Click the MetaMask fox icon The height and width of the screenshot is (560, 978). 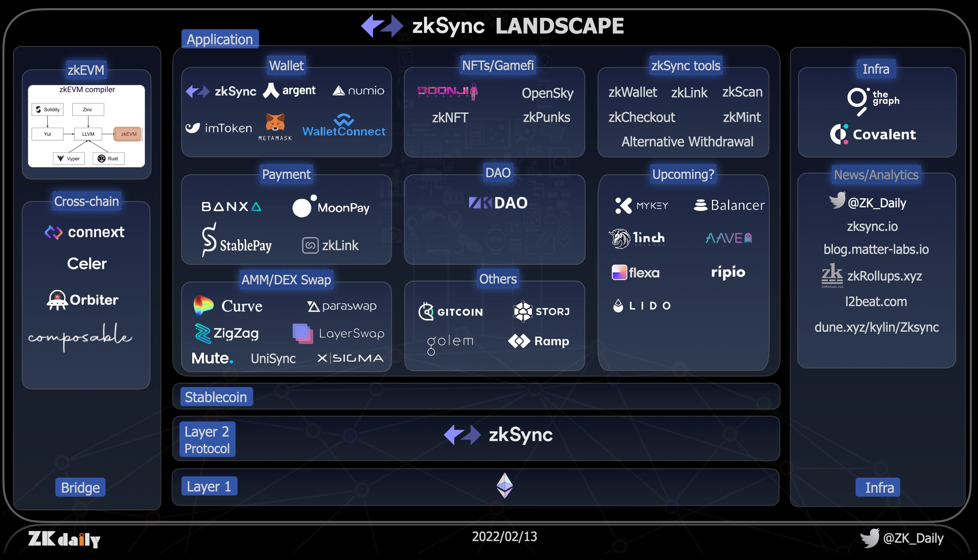(x=275, y=122)
